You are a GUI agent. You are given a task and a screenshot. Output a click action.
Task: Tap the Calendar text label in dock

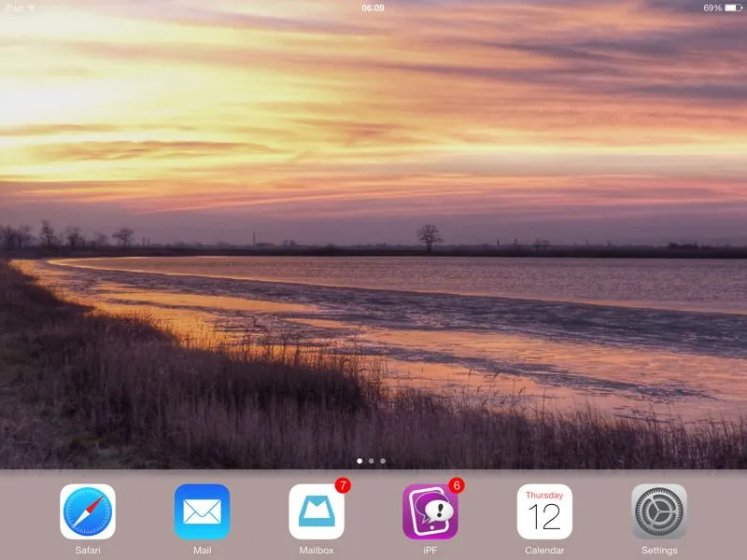point(544,551)
